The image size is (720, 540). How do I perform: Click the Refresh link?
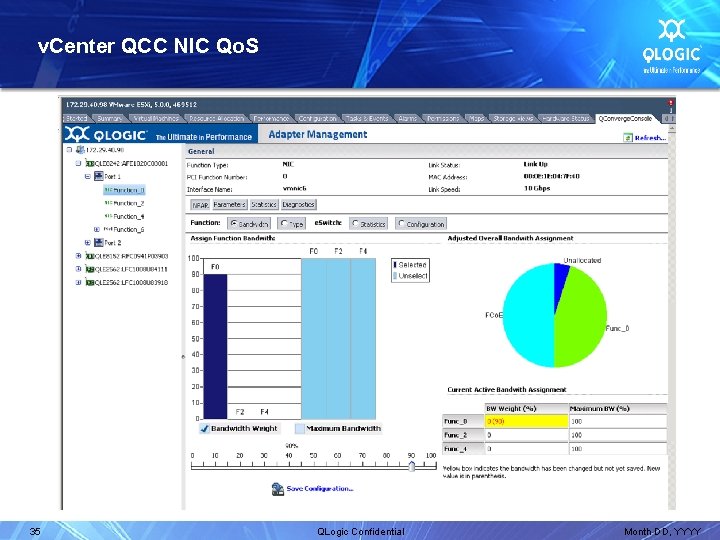tap(650, 138)
